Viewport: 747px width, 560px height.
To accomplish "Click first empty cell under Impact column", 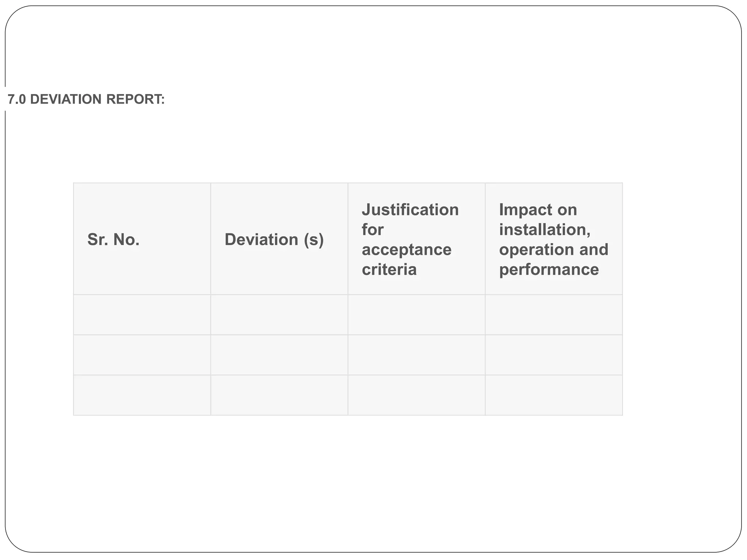I will (553, 315).
